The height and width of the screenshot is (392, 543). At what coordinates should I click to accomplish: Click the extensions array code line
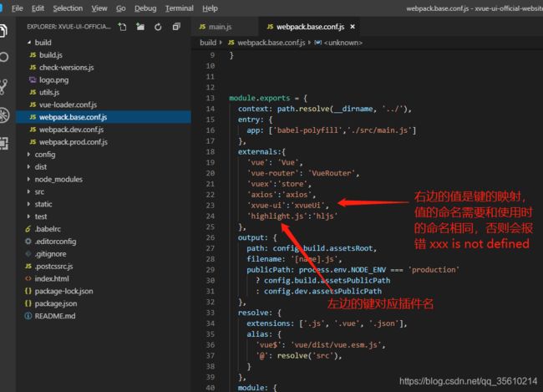pos(327,323)
